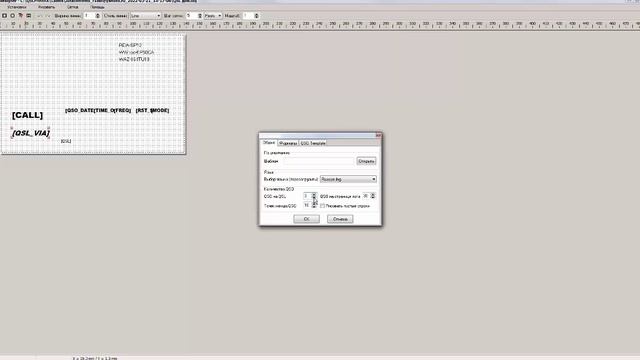Screen dimensions: 640x360
Task: Open the first menu bar item Установки
Action: pos(17,7)
